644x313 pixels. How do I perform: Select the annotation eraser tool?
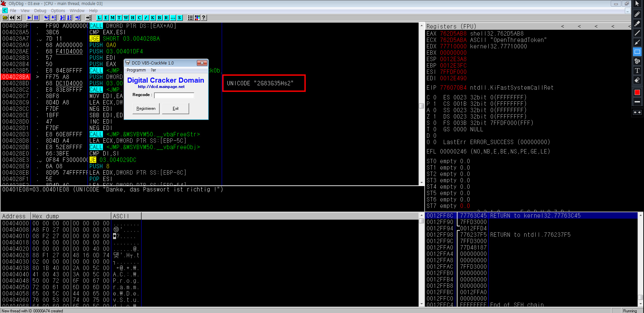coord(637,80)
